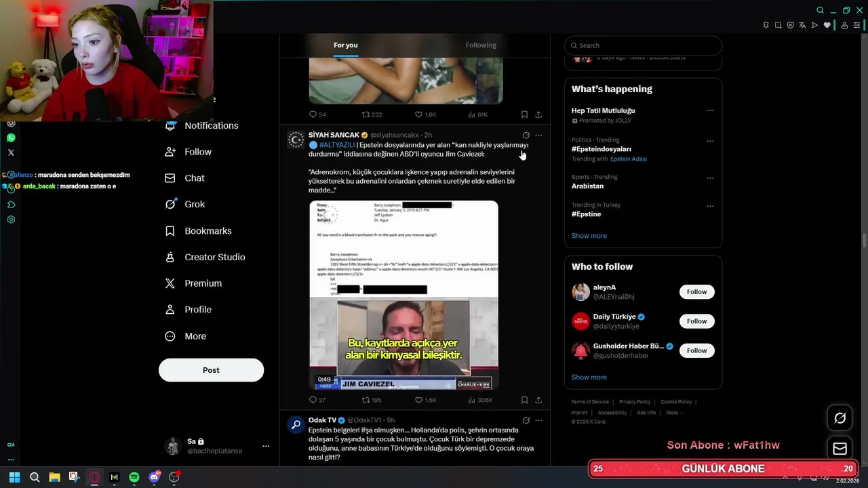This screenshot has height=488, width=868.
Task: Open X shortcut in Opera GX sidebar
Action: pos(11,152)
